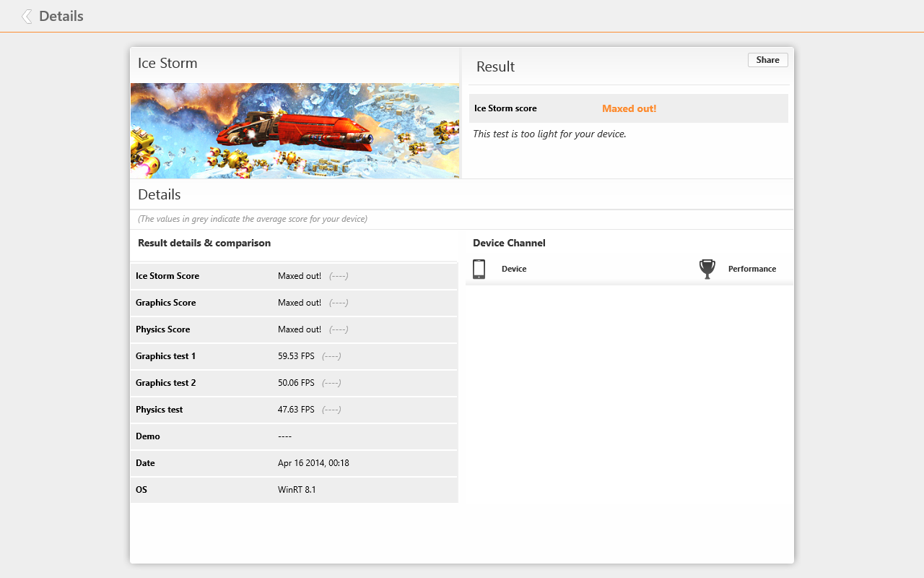Click the Result panel heading

[495, 66]
